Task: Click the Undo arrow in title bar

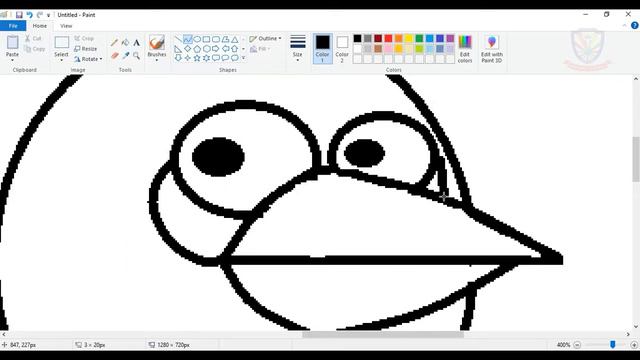Action: [x=29, y=15]
